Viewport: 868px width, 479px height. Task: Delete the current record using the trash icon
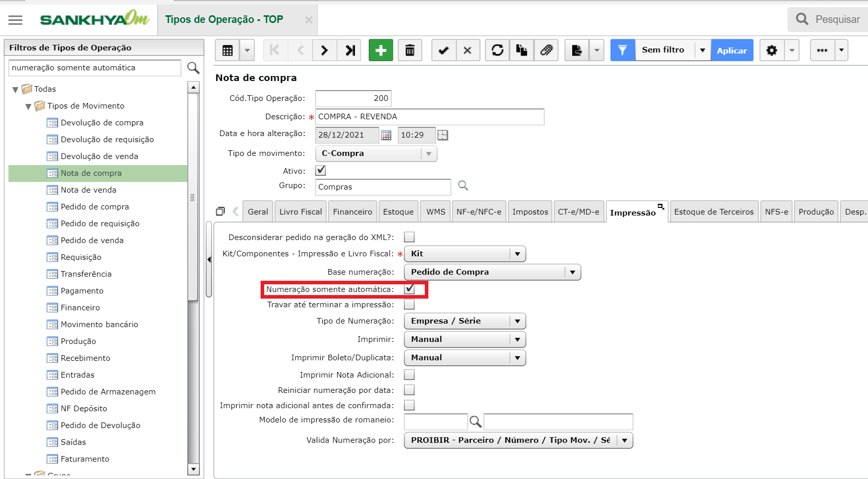pos(410,50)
